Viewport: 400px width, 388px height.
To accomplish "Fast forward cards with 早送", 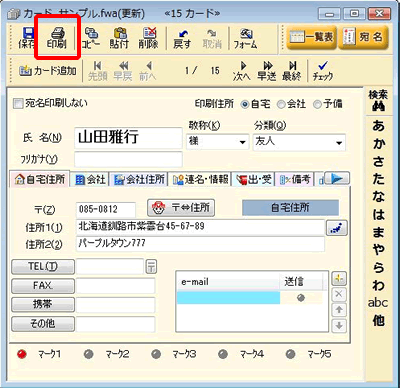I will (267, 71).
